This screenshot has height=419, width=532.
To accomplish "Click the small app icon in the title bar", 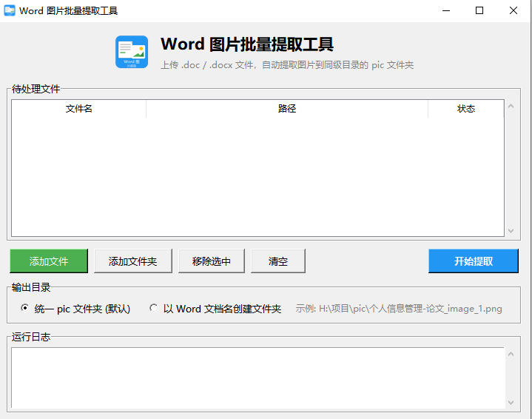I will click(10, 10).
